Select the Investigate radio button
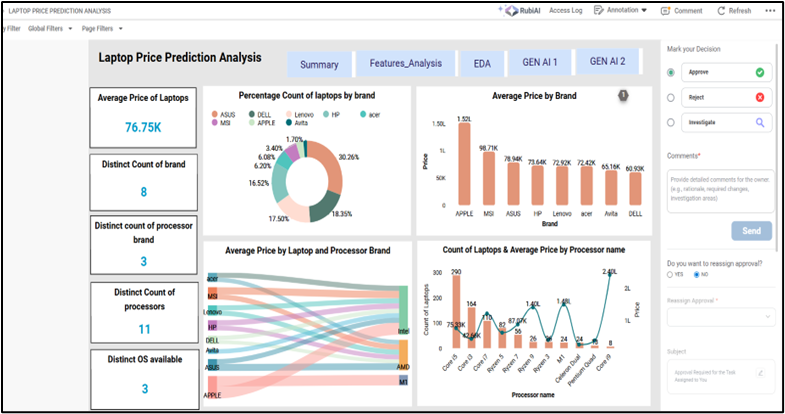Viewport: 785px width, 414px height. [x=670, y=122]
